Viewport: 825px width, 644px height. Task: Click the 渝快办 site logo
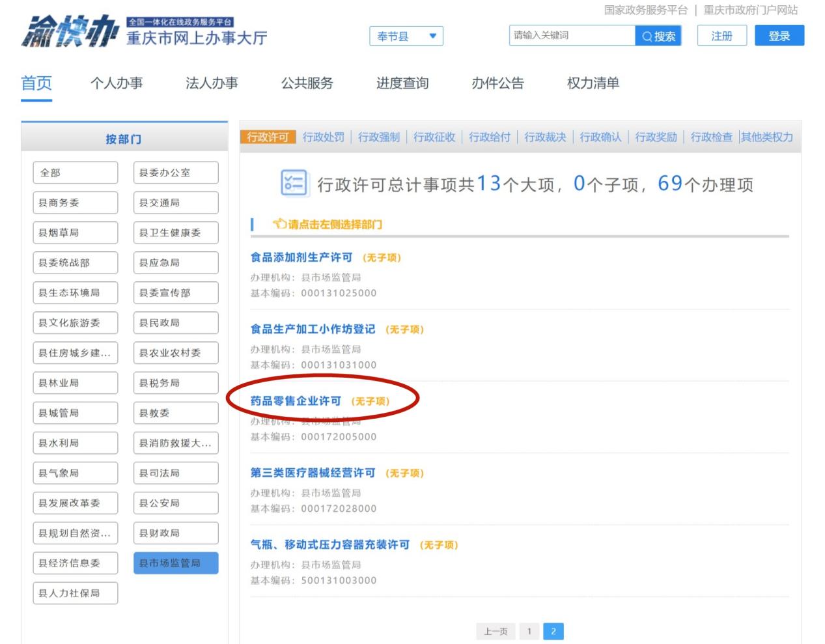coord(69,31)
